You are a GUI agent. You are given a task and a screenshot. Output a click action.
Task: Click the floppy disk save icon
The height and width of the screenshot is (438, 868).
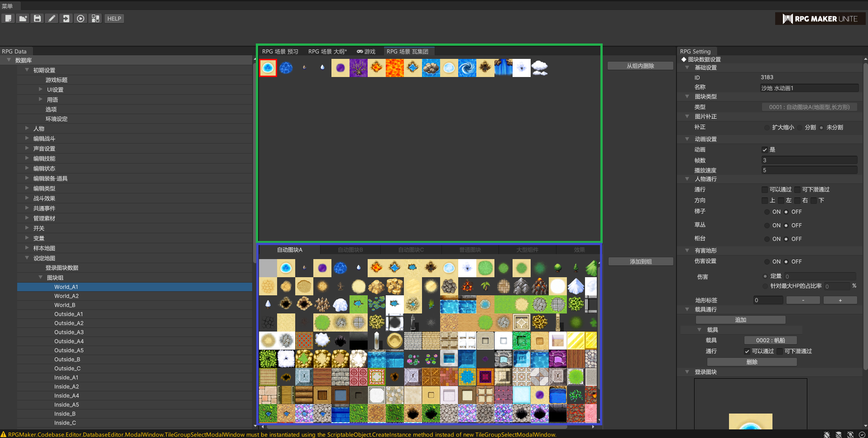[x=37, y=19]
